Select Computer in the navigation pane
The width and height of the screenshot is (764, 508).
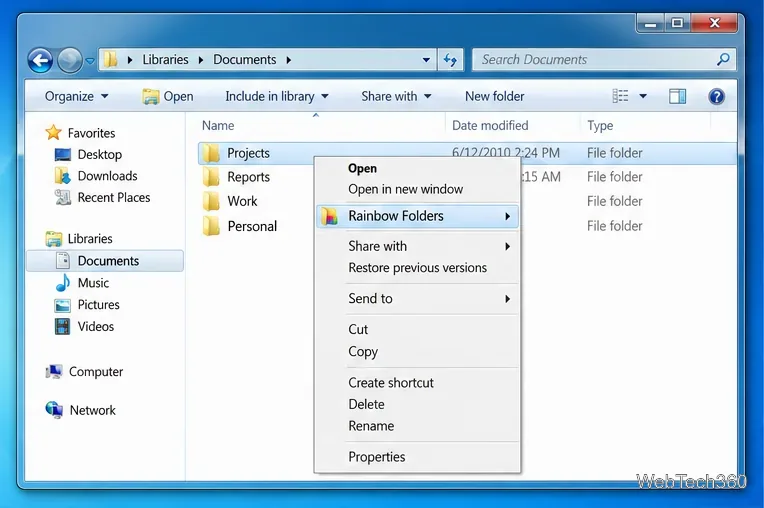click(x=96, y=372)
